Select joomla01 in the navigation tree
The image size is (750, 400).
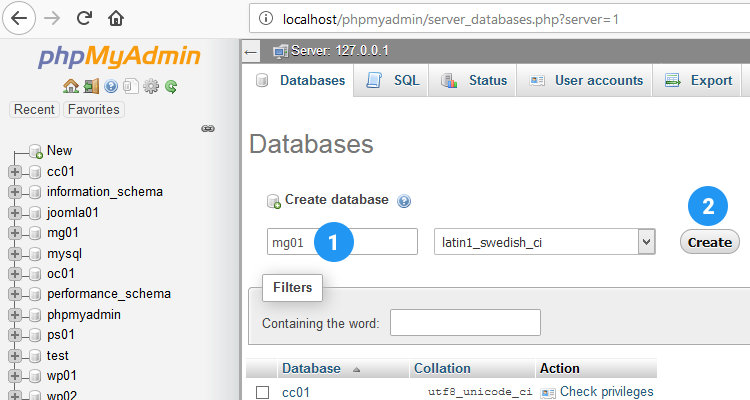click(x=73, y=212)
